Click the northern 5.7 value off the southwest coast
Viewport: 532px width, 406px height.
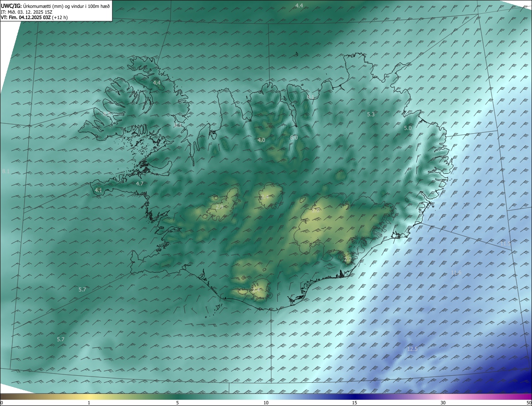tap(82, 289)
